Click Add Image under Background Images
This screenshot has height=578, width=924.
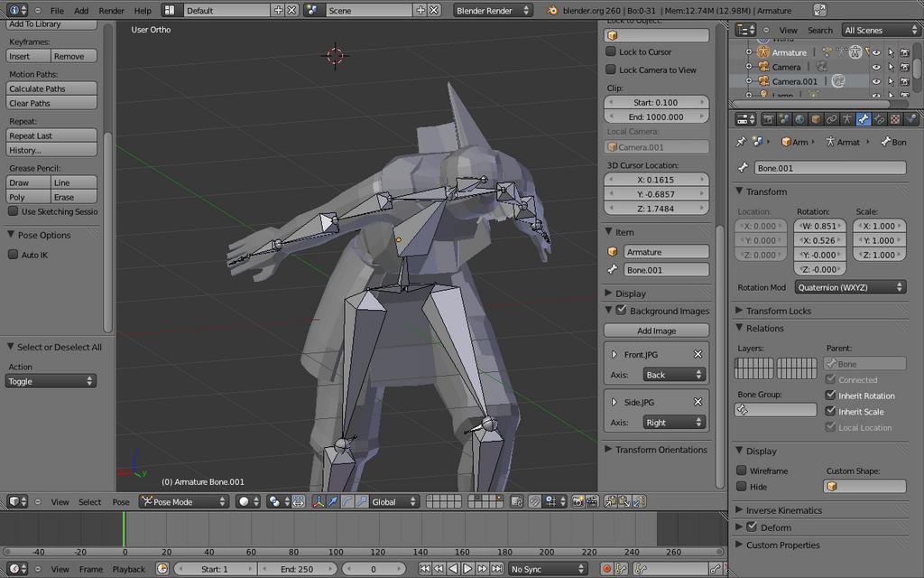(x=656, y=332)
